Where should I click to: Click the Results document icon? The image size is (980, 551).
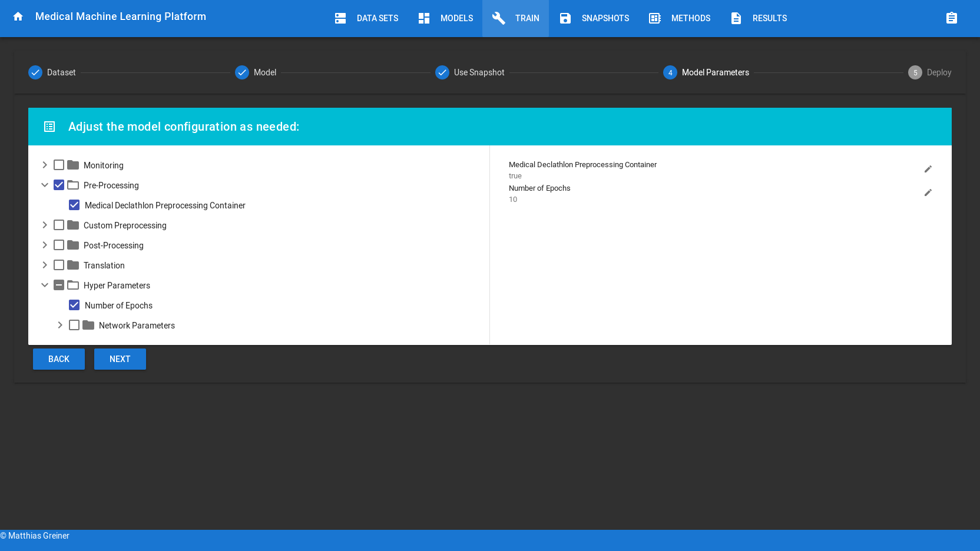736,18
